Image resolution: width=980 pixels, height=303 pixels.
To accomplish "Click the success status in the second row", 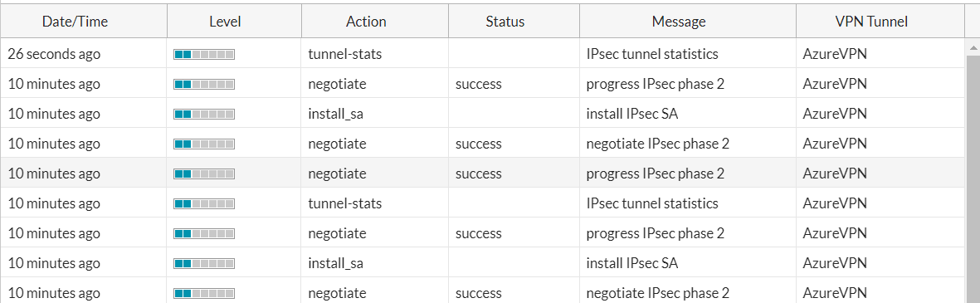I will 479,85.
